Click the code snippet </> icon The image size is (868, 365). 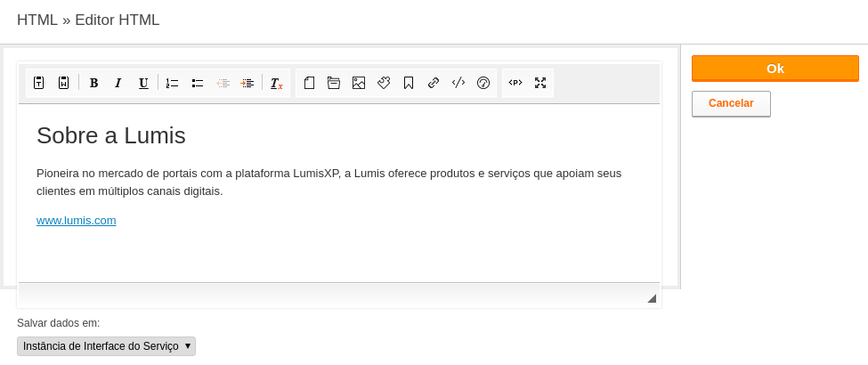tap(458, 83)
